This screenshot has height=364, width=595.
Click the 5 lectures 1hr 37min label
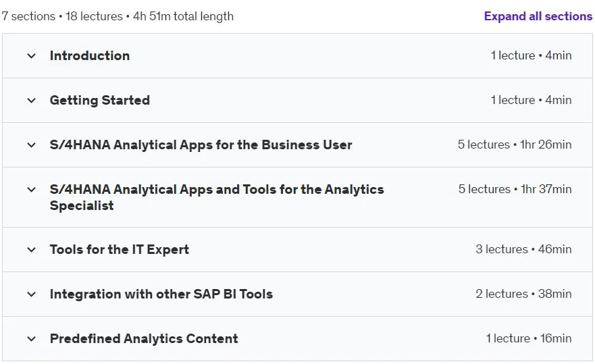515,189
